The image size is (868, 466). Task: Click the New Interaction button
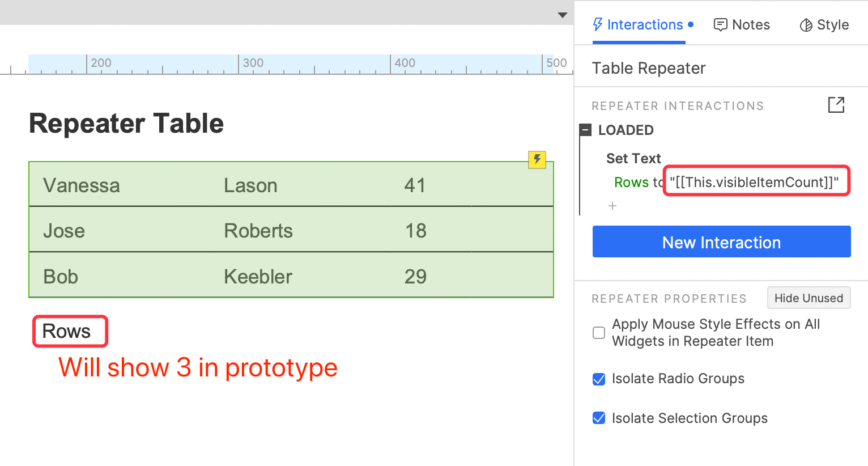click(x=722, y=242)
